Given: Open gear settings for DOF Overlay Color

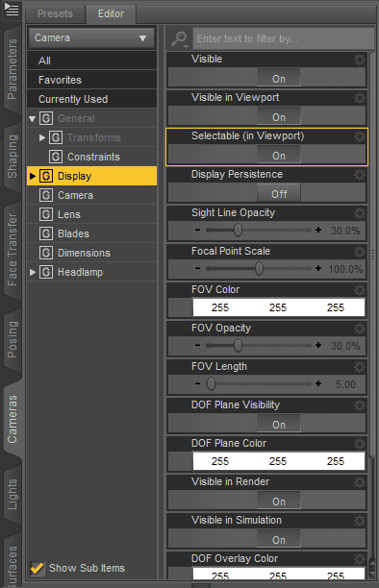Looking at the screenshot, I should (x=360, y=559).
